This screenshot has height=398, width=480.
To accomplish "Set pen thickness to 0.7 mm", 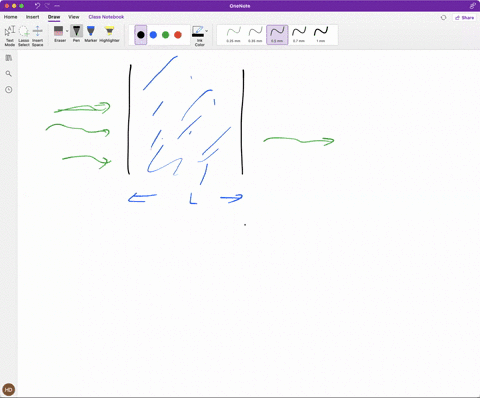I will pos(299,35).
